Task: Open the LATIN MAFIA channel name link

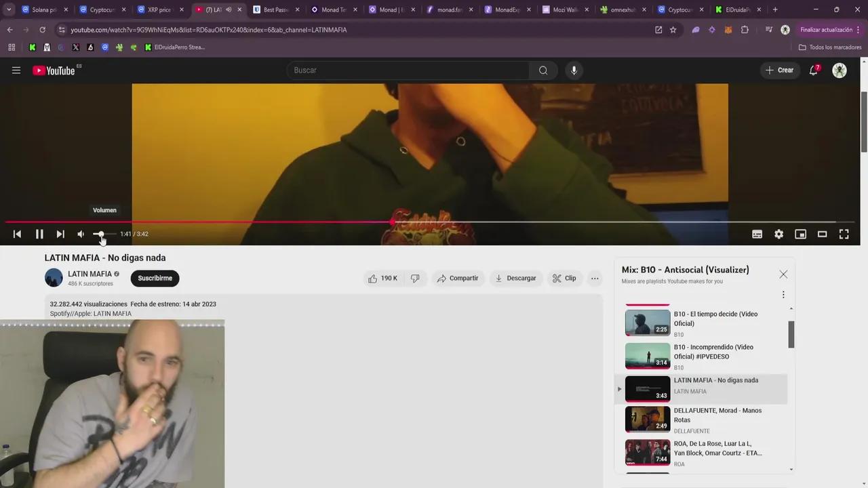Action: click(90, 274)
